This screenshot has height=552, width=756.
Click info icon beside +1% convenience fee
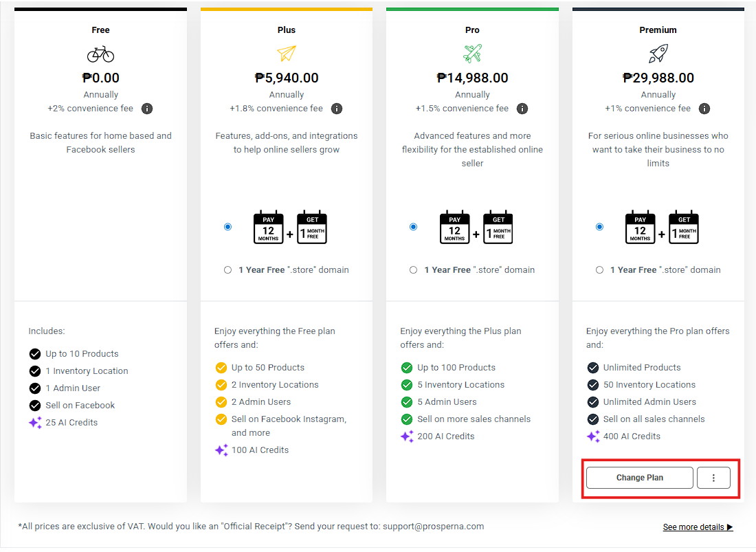tap(704, 109)
